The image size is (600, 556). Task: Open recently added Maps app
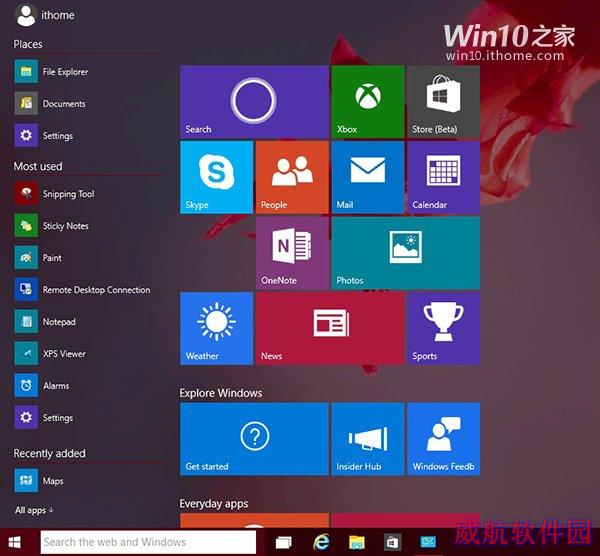pos(39,481)
